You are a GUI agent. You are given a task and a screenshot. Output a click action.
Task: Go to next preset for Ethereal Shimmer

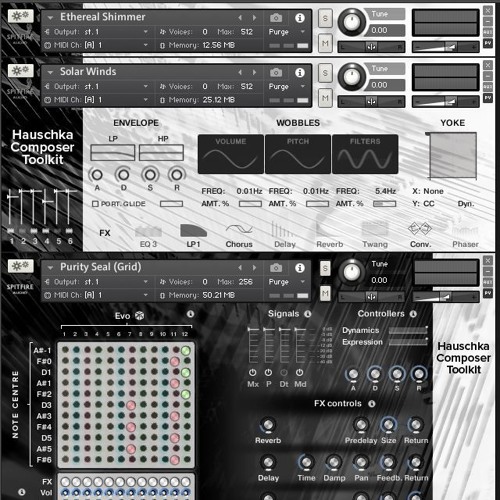(254, 18)
